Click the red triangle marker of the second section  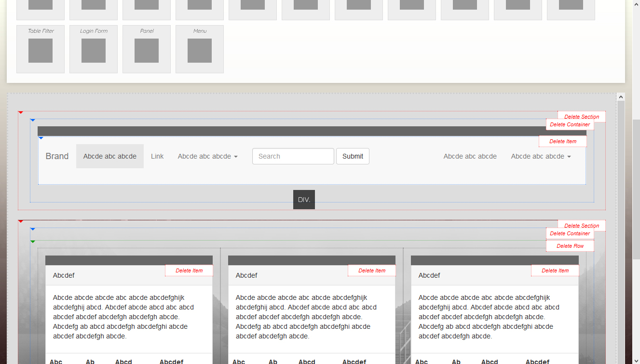point(21,221)
